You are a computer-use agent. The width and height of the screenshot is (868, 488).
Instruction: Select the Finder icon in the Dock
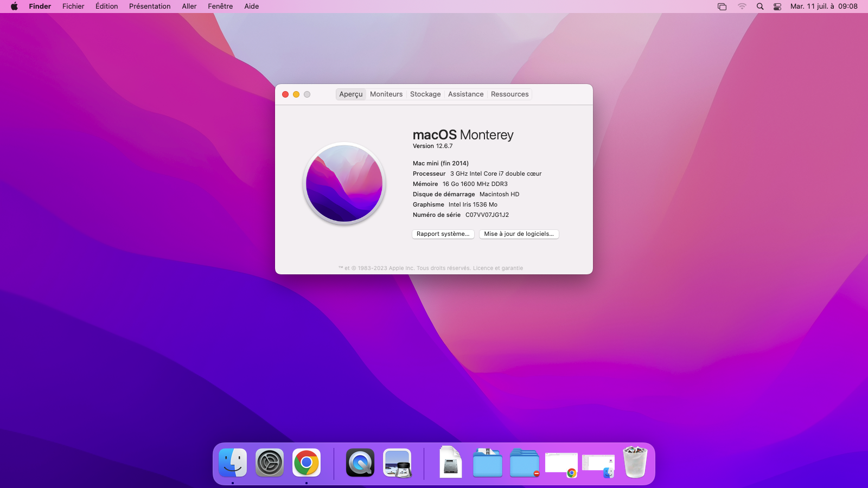(x=233, y=464)
